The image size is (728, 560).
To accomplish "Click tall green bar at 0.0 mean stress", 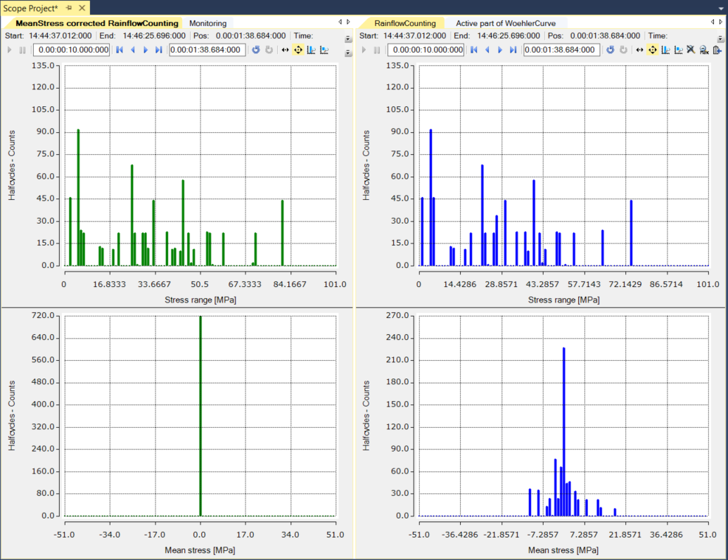I will tap(200, 416).
